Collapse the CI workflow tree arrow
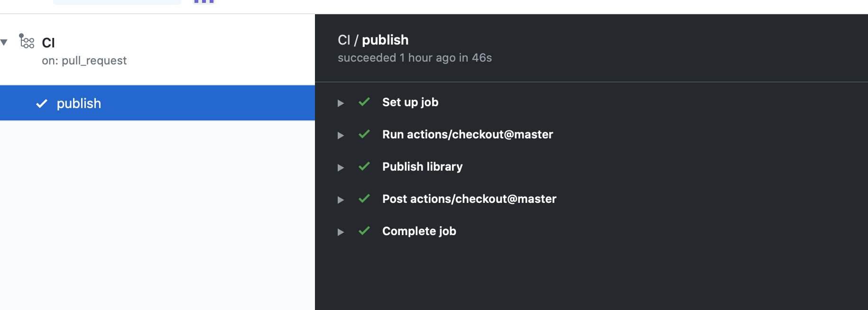868x310 pixels. coord(4,43)
